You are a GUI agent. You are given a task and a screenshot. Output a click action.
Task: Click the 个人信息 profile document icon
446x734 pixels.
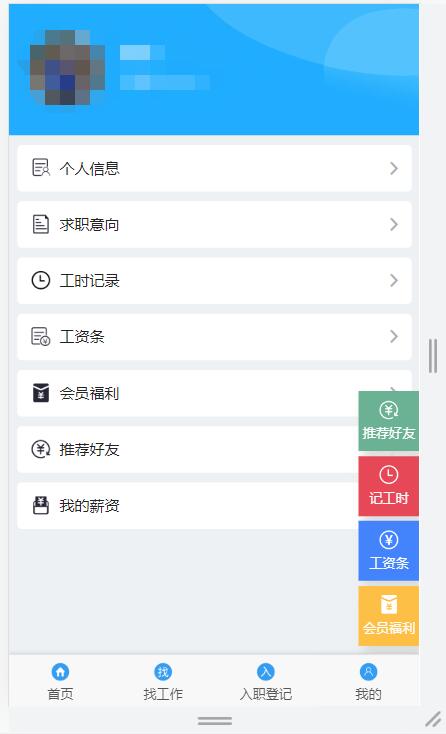tap(41, 168)
